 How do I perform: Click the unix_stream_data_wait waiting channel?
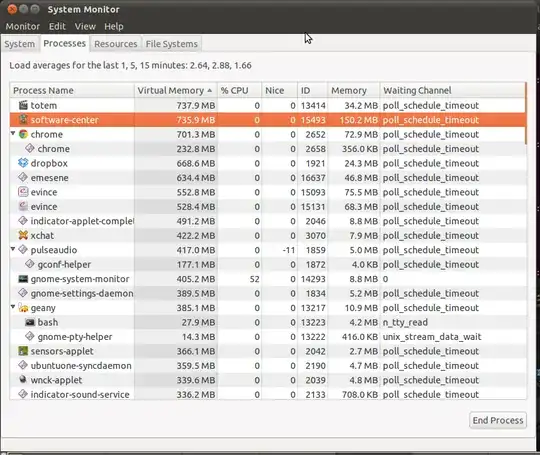tap(432, 337)
